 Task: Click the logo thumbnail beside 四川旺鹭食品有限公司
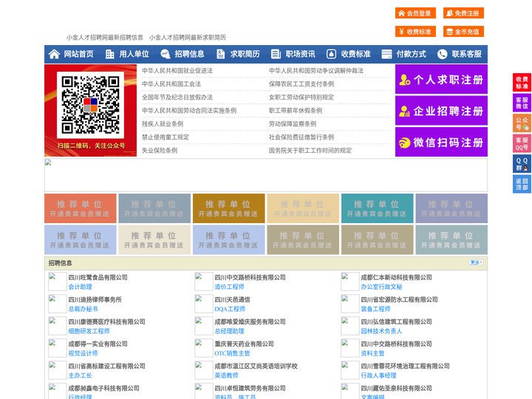(57, 282)
